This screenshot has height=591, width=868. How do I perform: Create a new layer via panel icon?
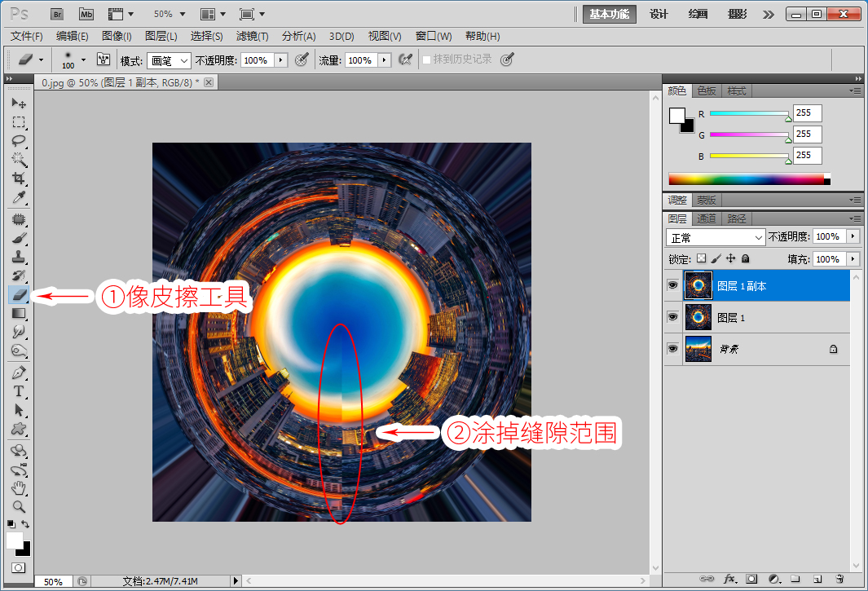tap(817, 579)
